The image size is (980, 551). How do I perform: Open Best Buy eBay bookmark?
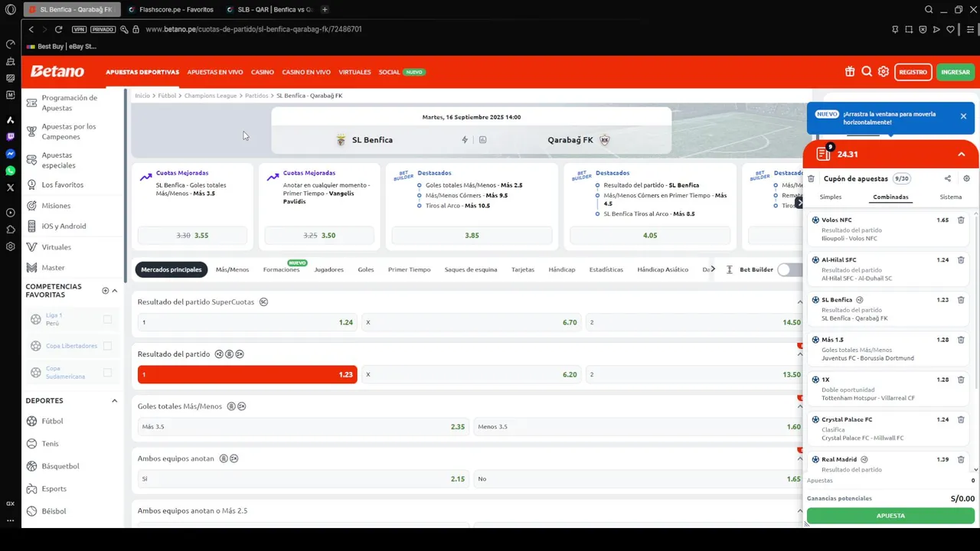coord(61,47)
